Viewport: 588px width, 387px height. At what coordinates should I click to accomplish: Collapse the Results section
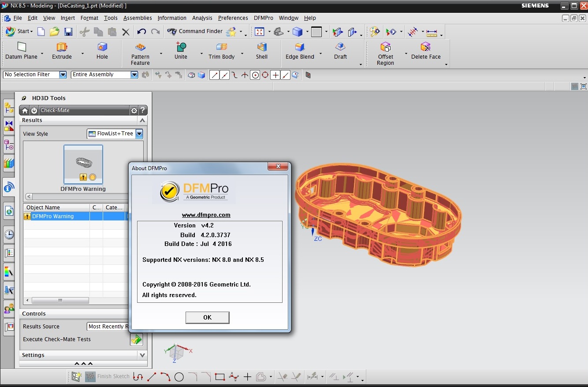pyautogui.click(x=142, y=120)
